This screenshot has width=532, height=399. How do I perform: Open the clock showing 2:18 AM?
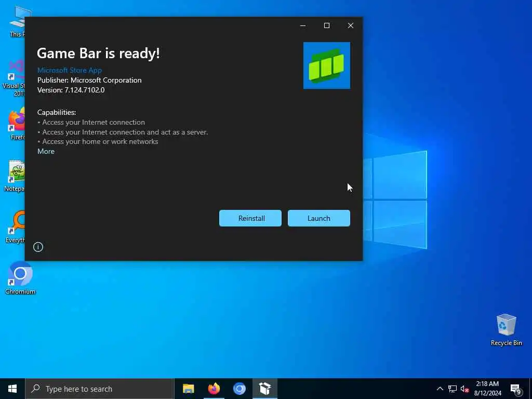(x=487, y=389)
